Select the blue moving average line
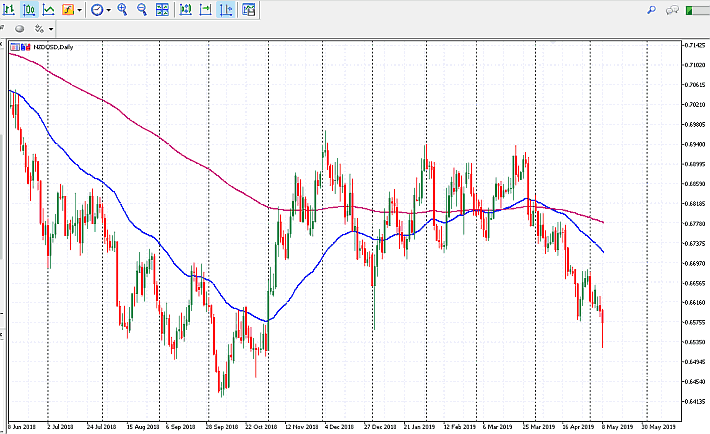710x434 pixels. tap(100, 179)
